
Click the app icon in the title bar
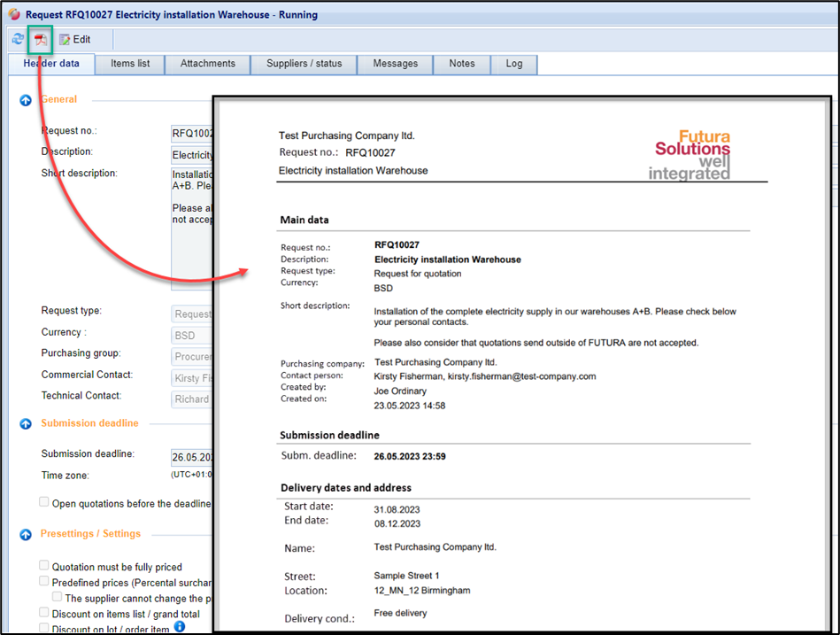point(13,15)
